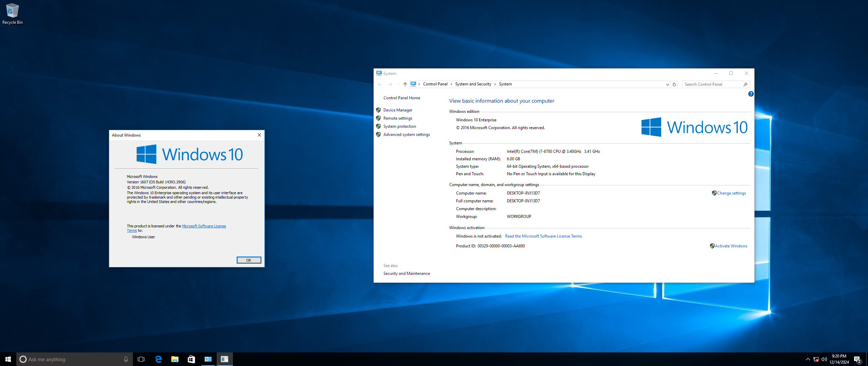The image size is (868, 366).
Task: Open Task View from the taskbar
Action: pos(141,359)
